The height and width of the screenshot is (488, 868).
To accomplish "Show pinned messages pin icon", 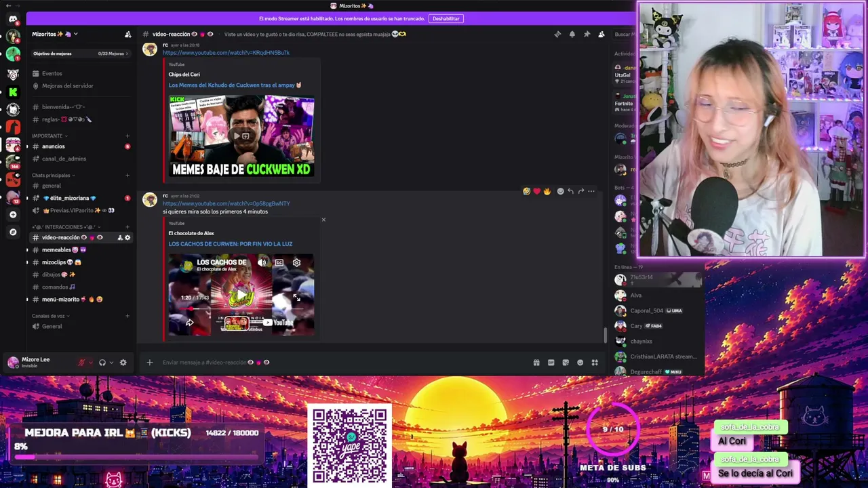I will [587, 34].
